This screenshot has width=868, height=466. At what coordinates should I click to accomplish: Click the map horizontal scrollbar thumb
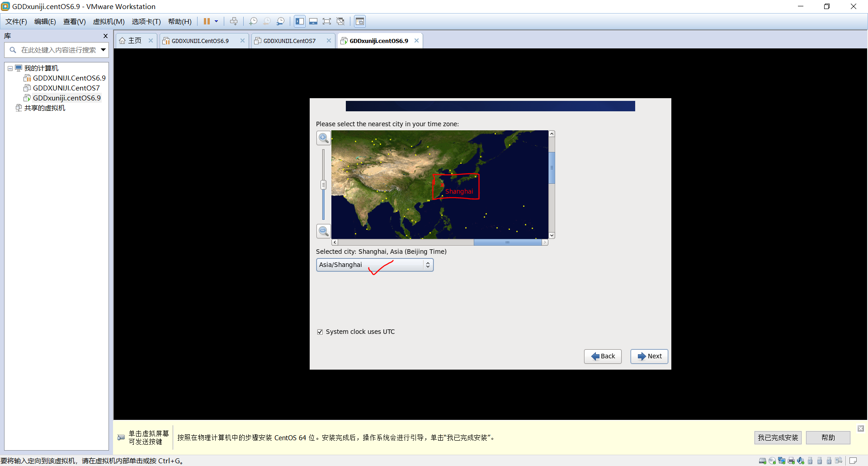click(x=508, y=243)
